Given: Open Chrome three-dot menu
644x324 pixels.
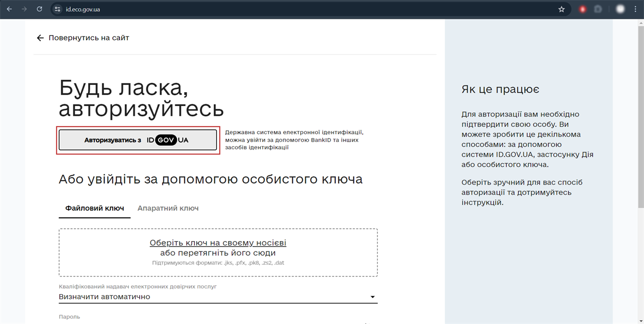Looking at the screenshot, I should pyautogui.click(x=636, y=9).
